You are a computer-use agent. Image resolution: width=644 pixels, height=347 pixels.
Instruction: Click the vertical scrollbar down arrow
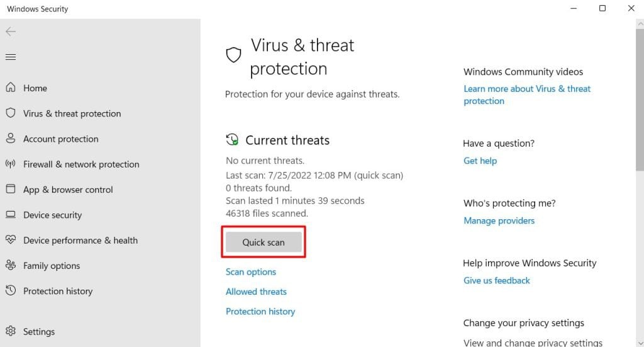(640, 343)
